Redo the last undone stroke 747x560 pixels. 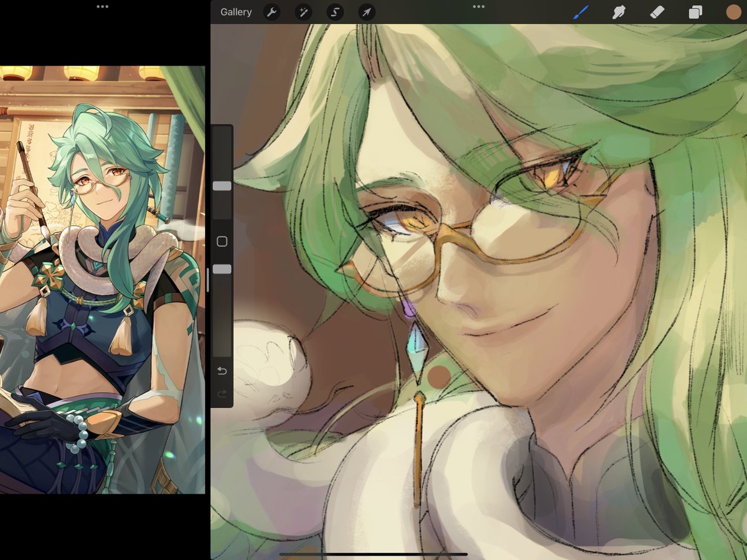pos(222,394)
